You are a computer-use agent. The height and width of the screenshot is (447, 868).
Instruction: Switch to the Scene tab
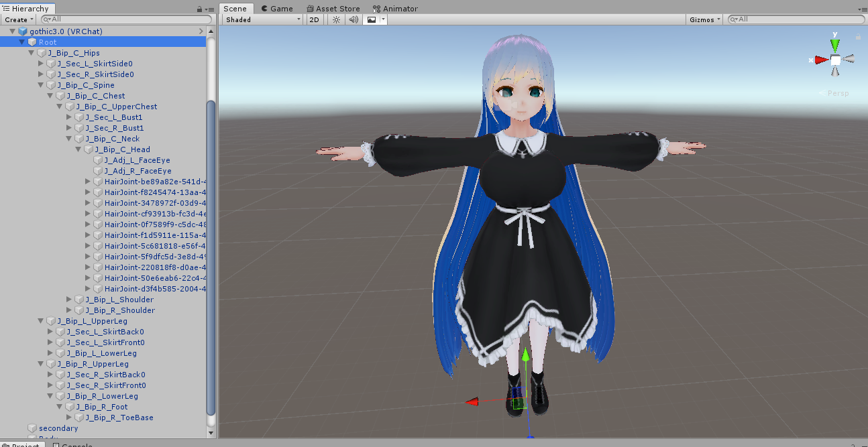point(235,9)
